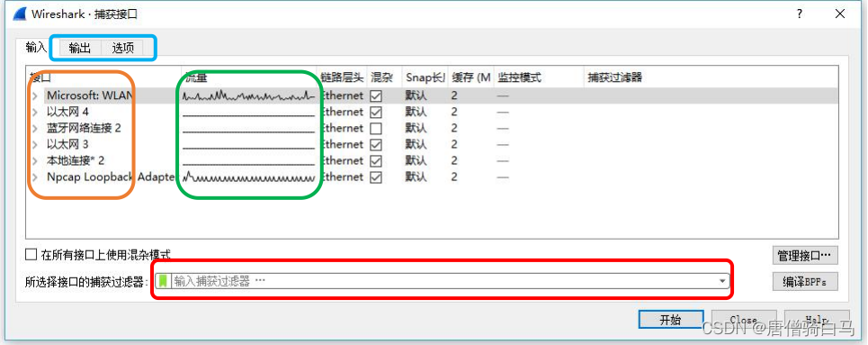Expand the Npcap Loopback Adapter row
Screen dimensions: 868x345
35,177
